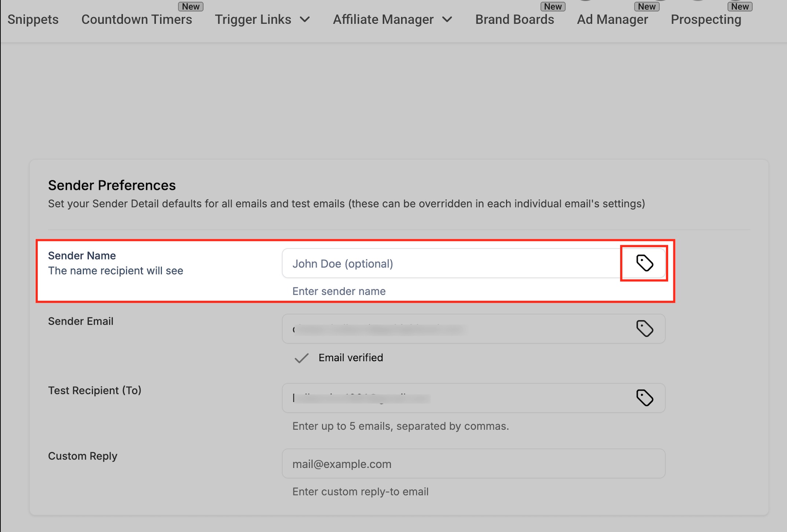
Task: Click the New badge above Countdown Timers
Action: coord(191,7)
